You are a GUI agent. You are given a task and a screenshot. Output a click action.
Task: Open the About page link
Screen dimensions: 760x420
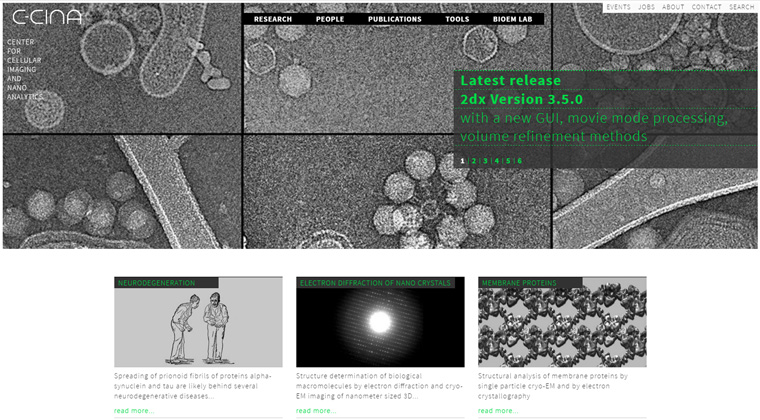pyautogui.click(x=673, y=7)
